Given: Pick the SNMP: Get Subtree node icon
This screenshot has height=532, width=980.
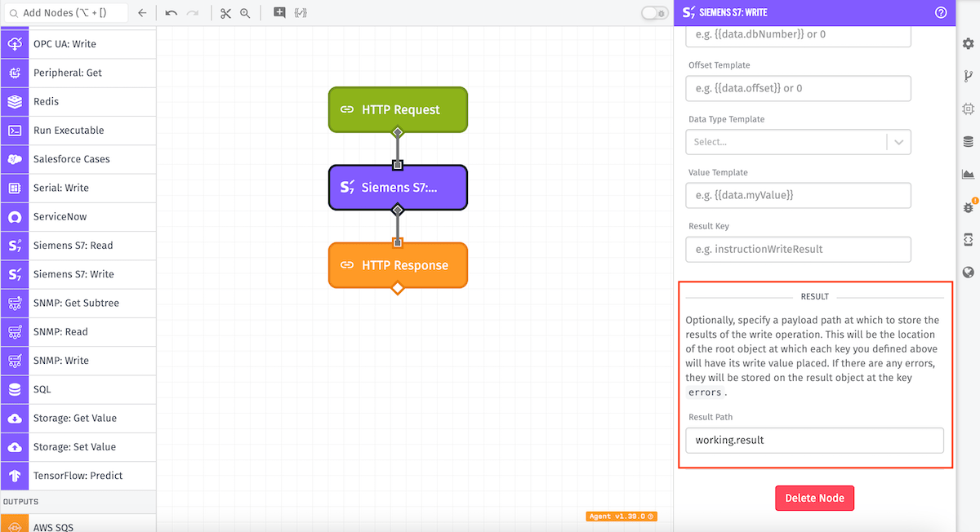Looking at the screenshot, I should pyautogui.click(x=15, y=303).
